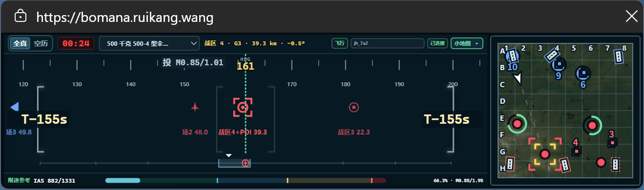Screen dimensions: 644x190
Task: Click the 战区 4 · G3 · 39.3 km info
Action: pyautogui.click(x=254, y=43)
